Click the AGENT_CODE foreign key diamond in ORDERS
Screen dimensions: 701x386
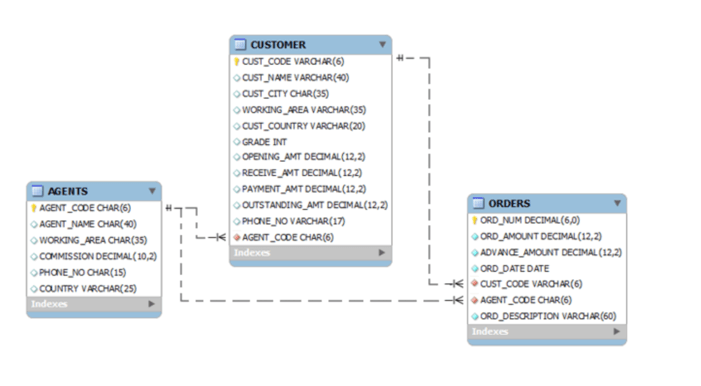(x=475, y=300)
